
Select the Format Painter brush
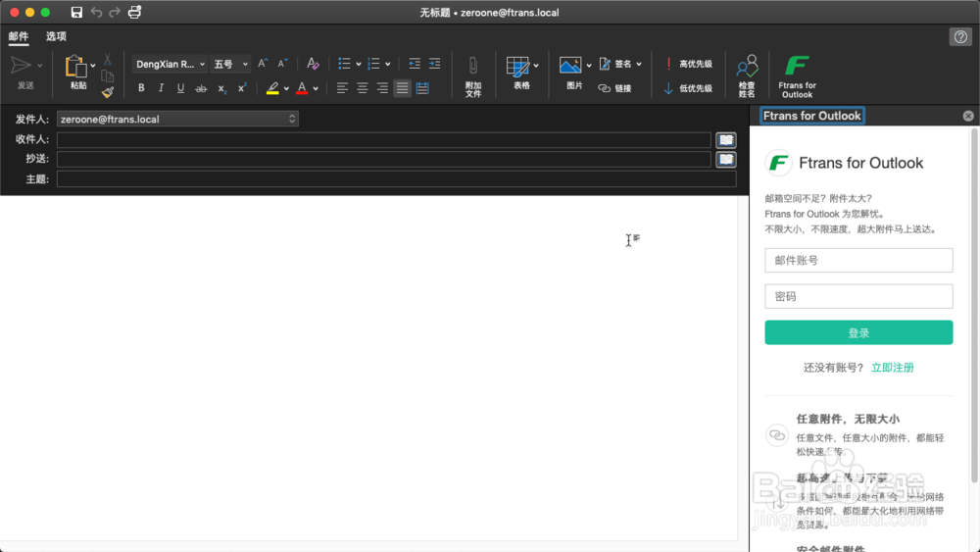pos(108,92)
